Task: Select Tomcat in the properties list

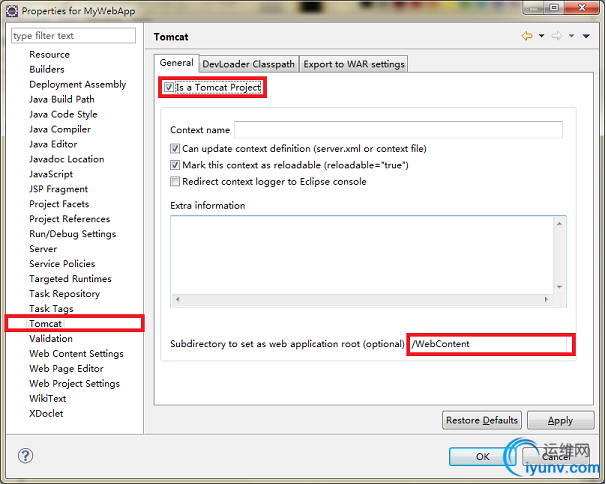Action: (x=45, y=324)
